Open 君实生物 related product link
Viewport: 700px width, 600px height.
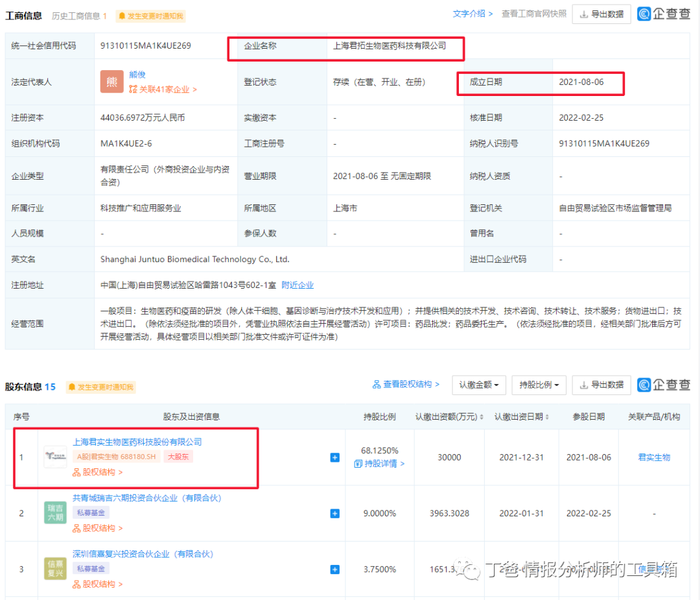[x=654, y=457]
